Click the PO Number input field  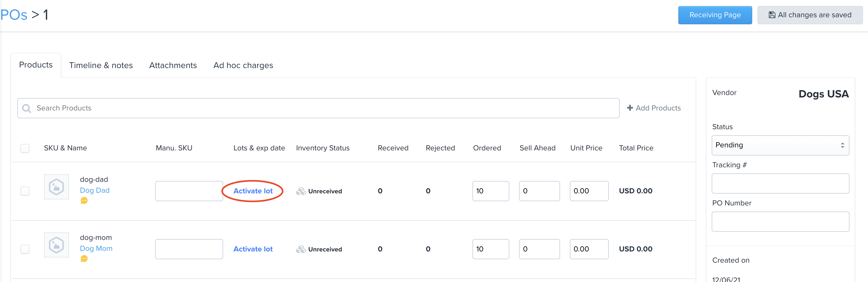780,221
